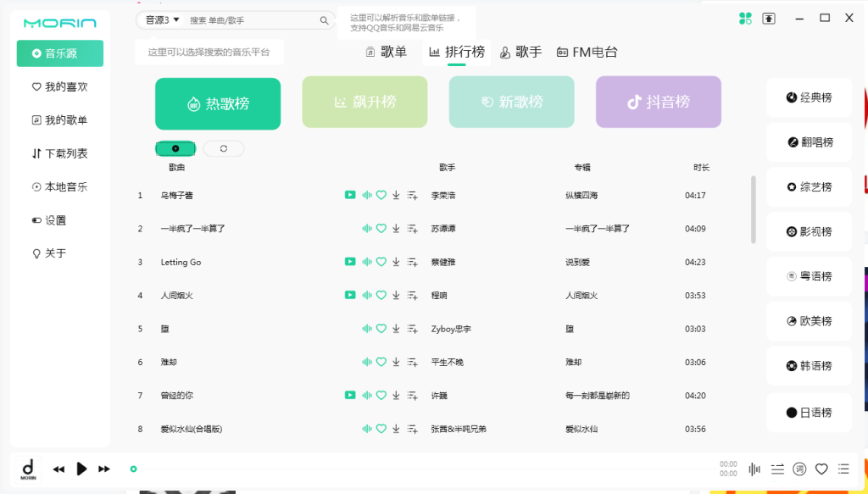The image size is (868, 494).
Task: Favorite the song 堕 with the heart
Action: pos(381,328)
